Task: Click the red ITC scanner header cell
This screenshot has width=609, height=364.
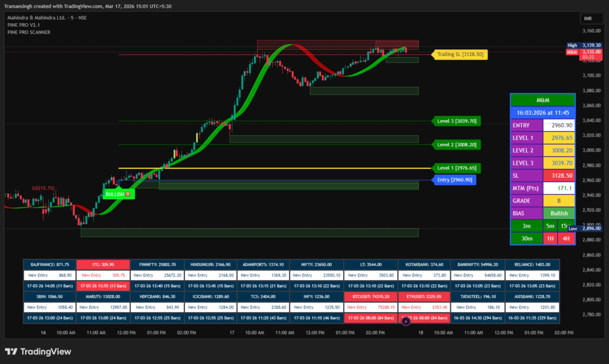Action: tap(103, 264)
